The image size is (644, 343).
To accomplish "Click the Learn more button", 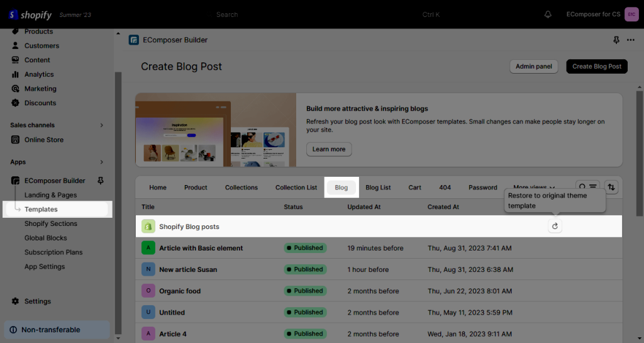I will (x=329, y=149).
